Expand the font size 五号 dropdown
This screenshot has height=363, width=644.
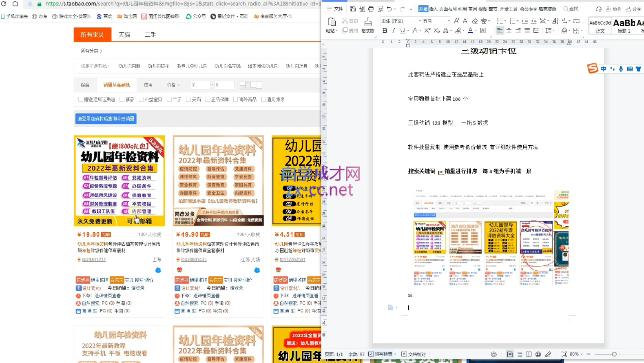[x=449, y=21]
